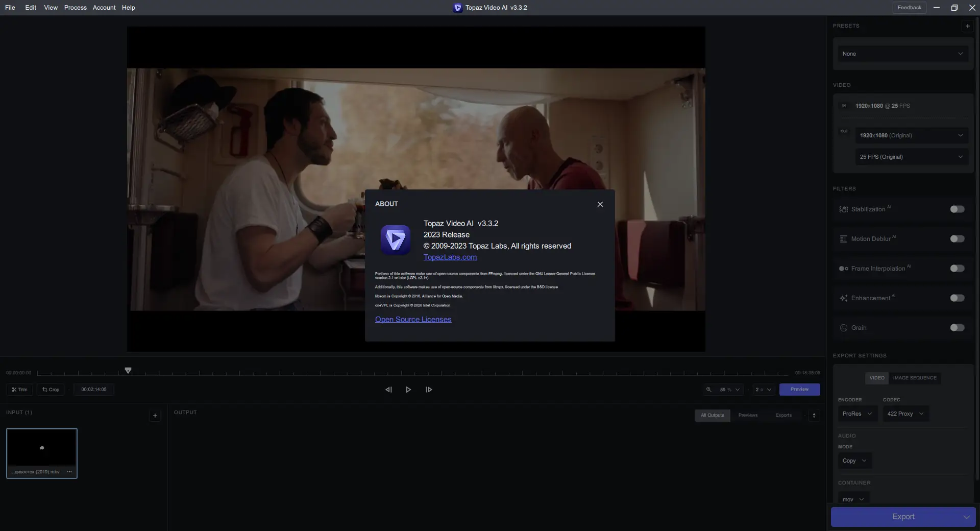Open the three-dot menu on the mkv thumbnail
This screenshot has height=531, width=980.
tap(69, 472)
